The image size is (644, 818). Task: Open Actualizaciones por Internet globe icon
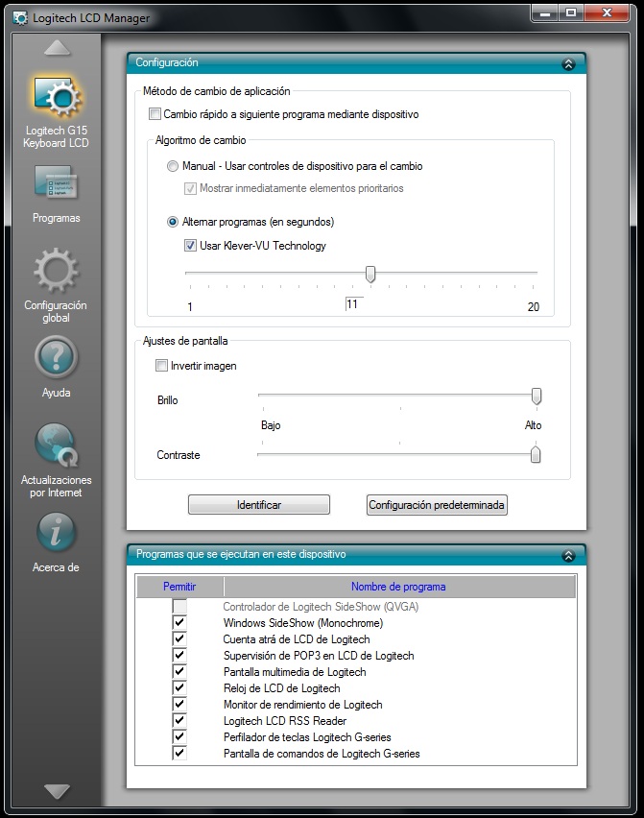pos(56,445)
